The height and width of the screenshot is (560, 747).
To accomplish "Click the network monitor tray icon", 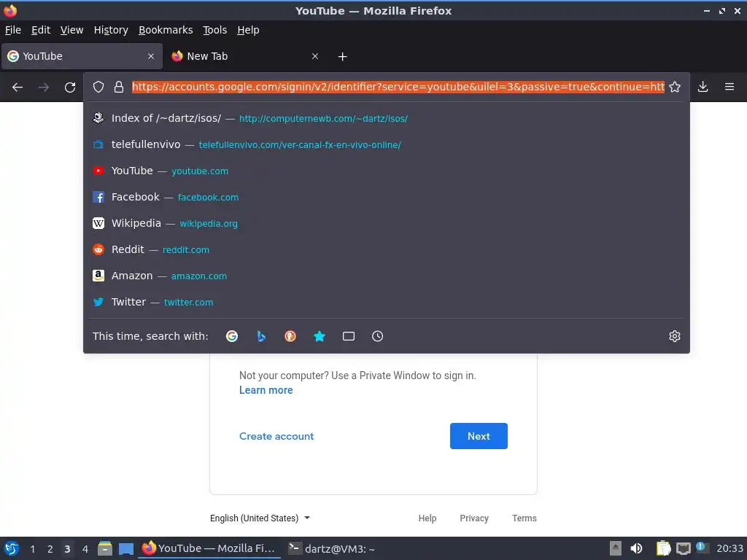I will point(683,548).
